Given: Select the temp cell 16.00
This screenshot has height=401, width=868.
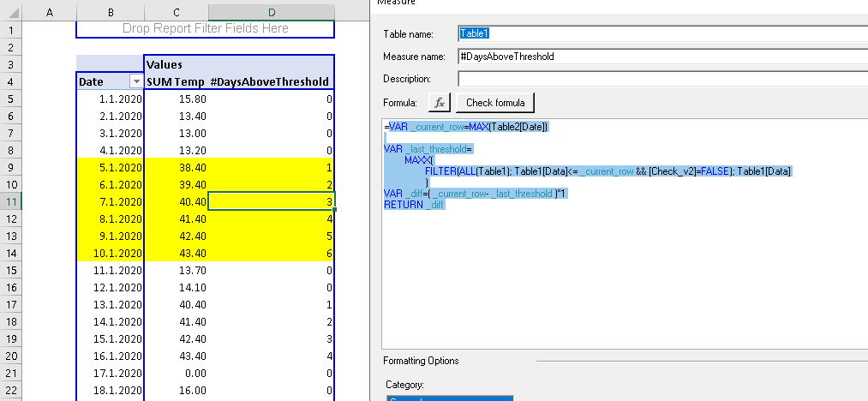Looking at the screenshot, I should (x=176, y=391).
